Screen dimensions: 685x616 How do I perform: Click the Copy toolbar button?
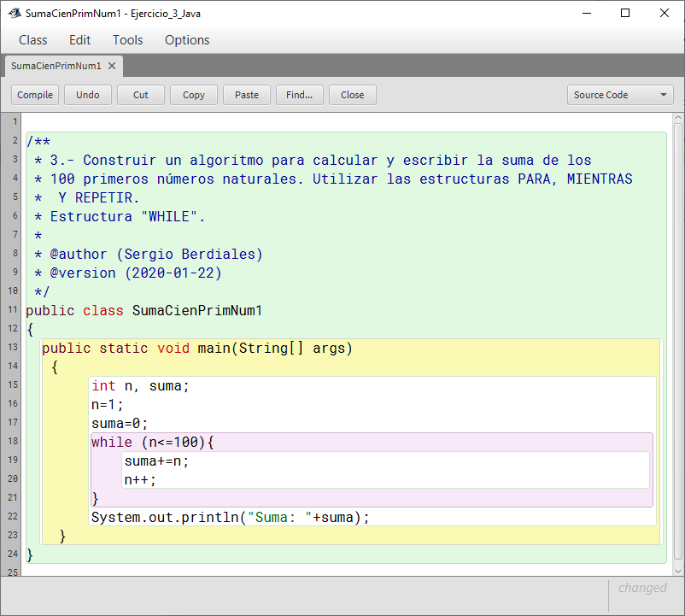[194, 95]
